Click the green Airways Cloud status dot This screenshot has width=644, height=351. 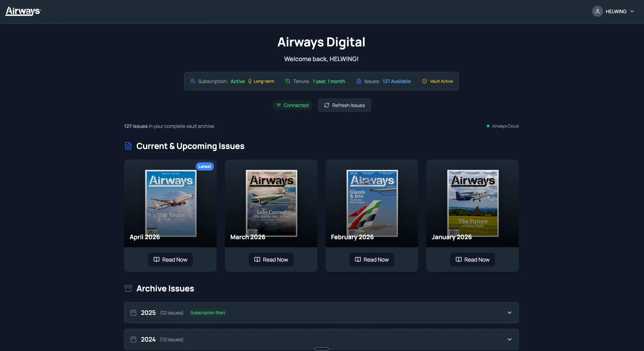[x=488, y=126]
